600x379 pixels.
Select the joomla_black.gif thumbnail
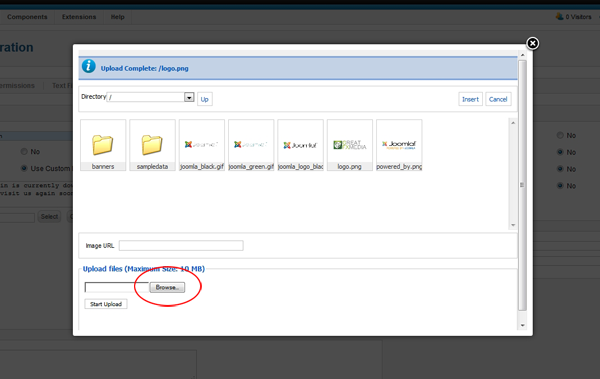click(202, 145)
